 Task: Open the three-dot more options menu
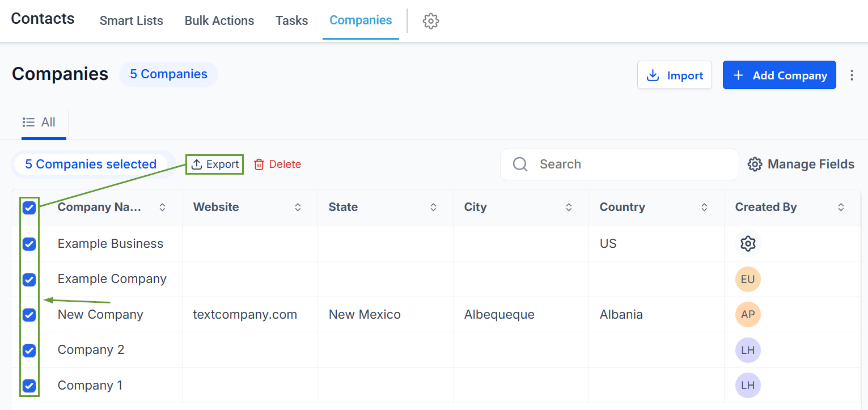click(852, 75)
